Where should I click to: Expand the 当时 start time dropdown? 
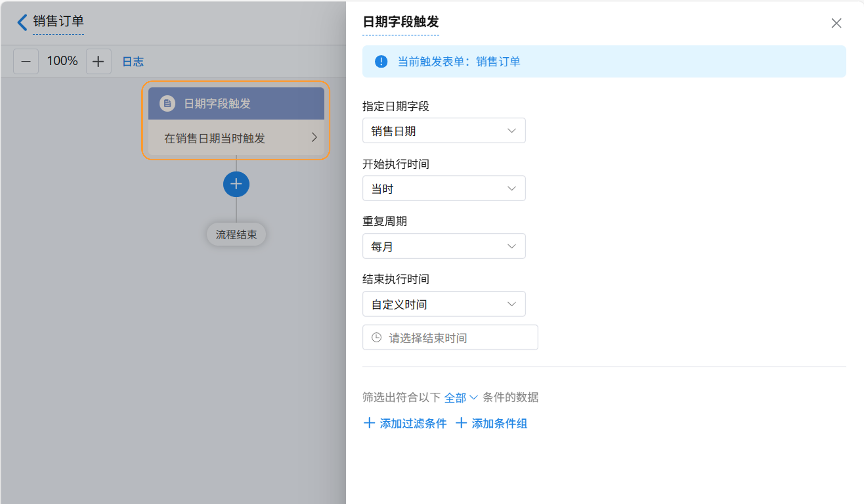(x=444, y=188)
